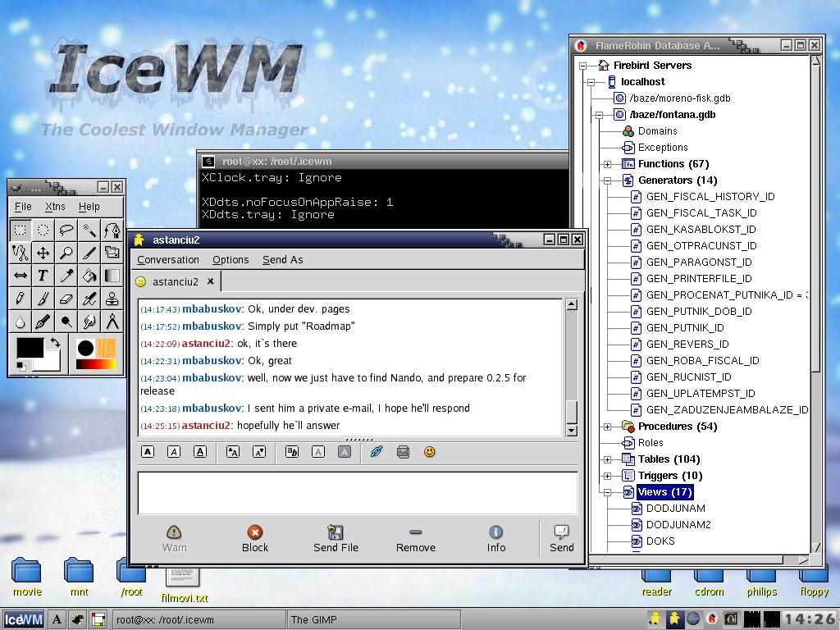Expand the Procedures (54) node

pos(607,427)
